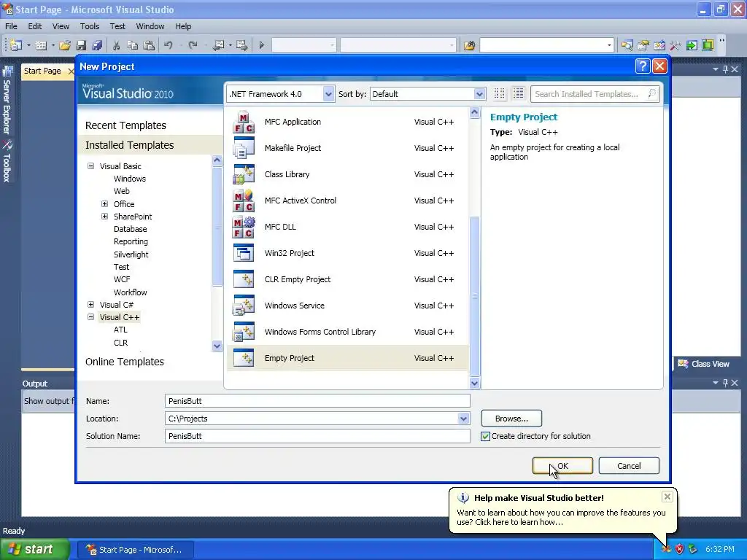
Task: Toggle Create directory for solution checkbox
Action: 485,436
